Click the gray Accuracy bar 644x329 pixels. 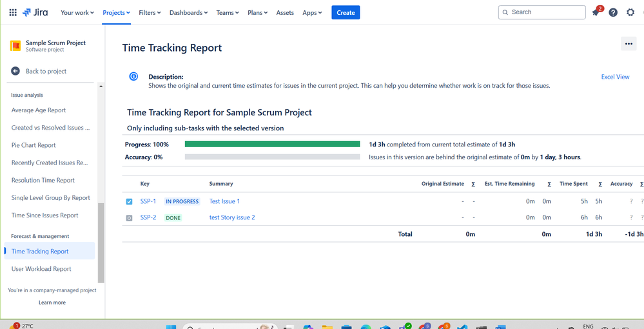point(272,157)
